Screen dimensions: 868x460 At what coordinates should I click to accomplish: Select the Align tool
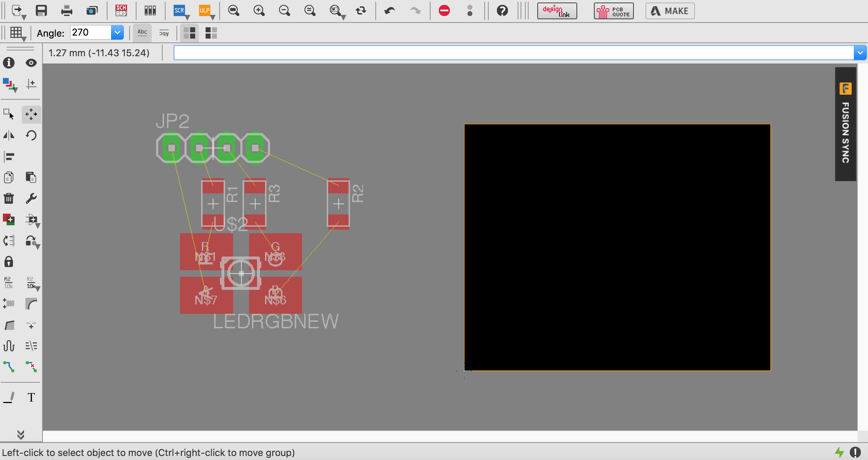click(x=9, y=157)
